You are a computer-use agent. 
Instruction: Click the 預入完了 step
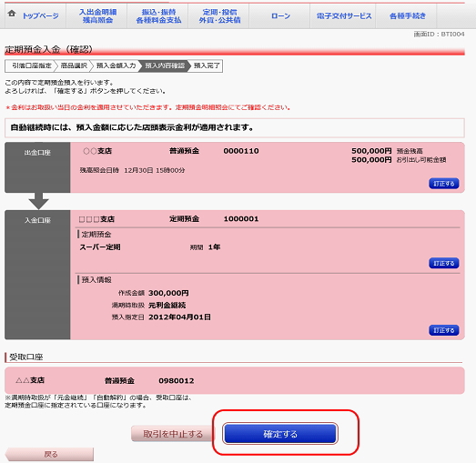tap(207, 65)
